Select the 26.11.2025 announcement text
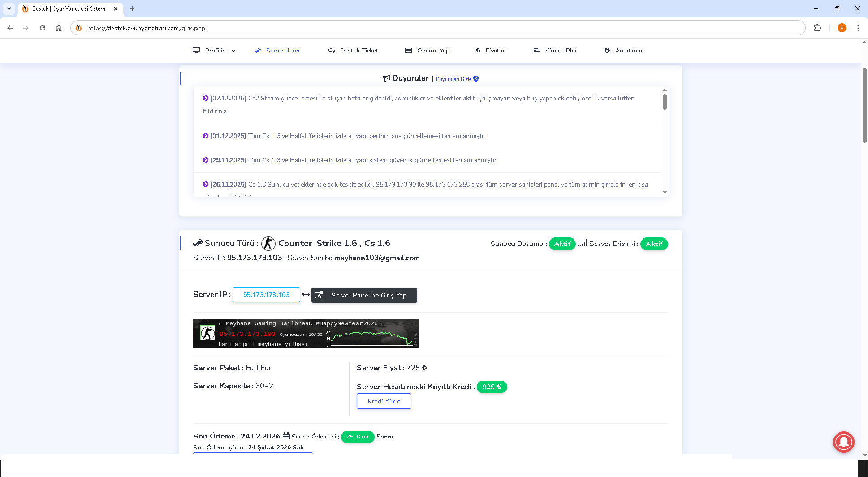Screen dimensions: 868x477 pyautogui.click(x=425, y=185)
